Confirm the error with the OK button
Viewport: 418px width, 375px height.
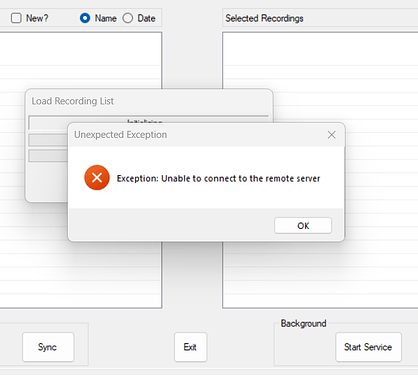(x=303, y=226)
